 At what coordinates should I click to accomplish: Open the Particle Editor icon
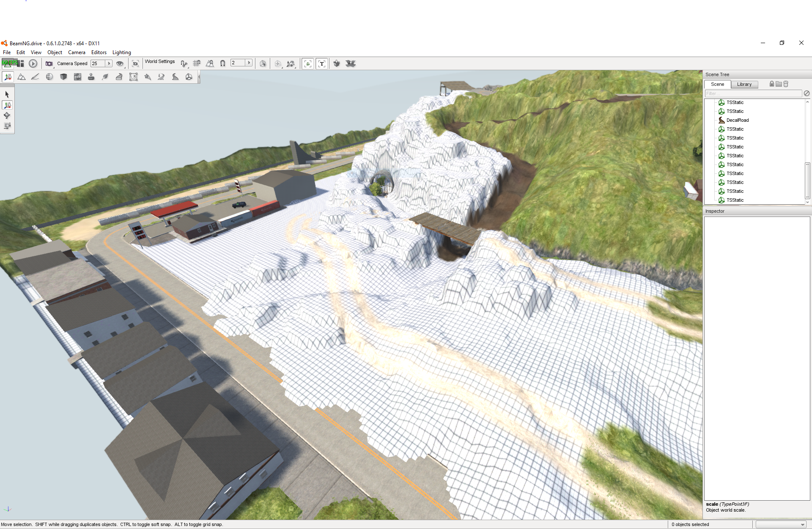tap(147, 77)
